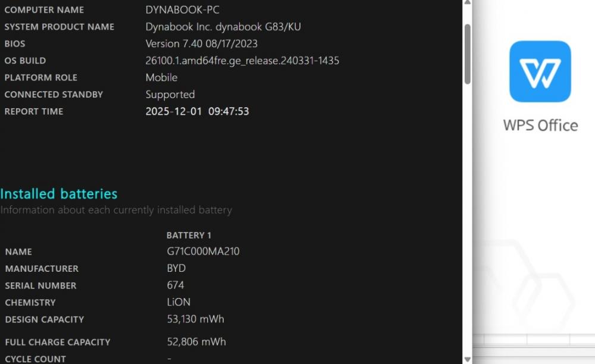
Task: Select battery name G71C000MA210
Action: [x=203, y=252]
